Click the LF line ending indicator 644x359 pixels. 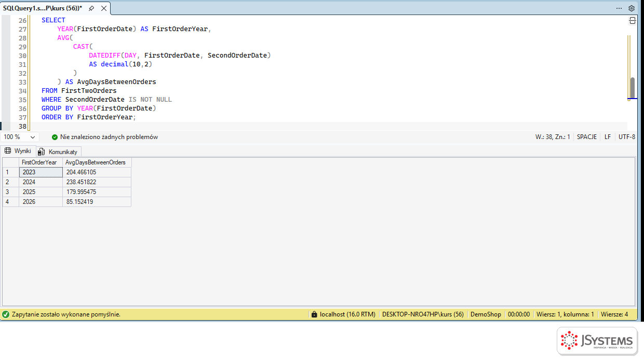608,137
